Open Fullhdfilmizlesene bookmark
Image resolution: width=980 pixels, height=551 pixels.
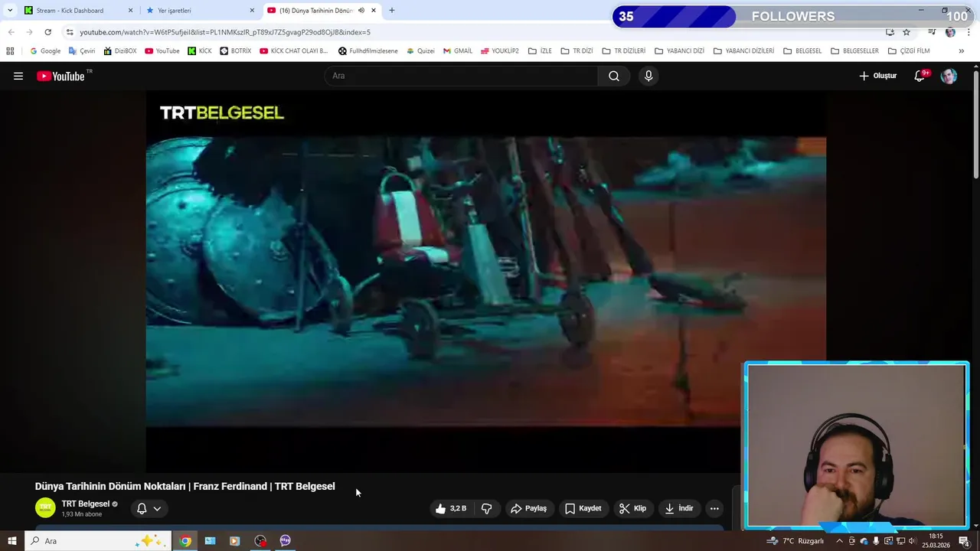[x=368, y=51]
